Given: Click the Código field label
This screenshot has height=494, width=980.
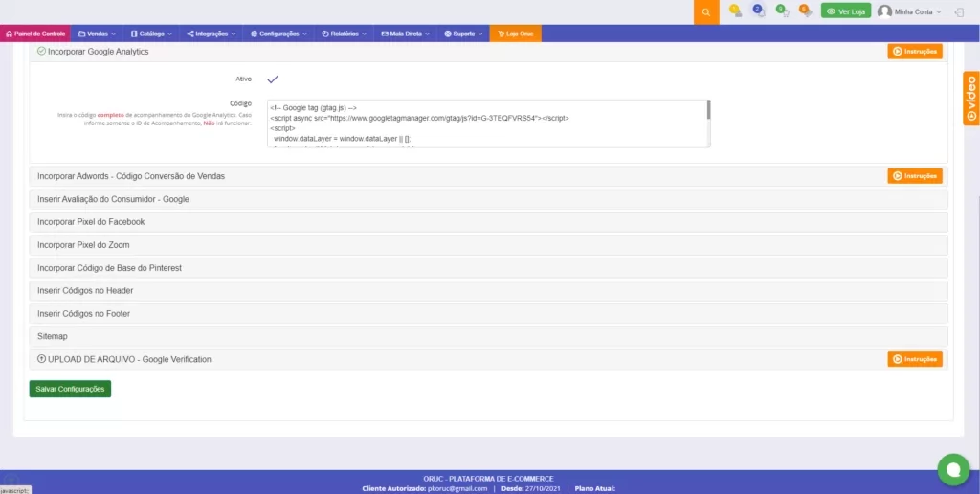Looking at the screenshot, I should coord(240,103).
